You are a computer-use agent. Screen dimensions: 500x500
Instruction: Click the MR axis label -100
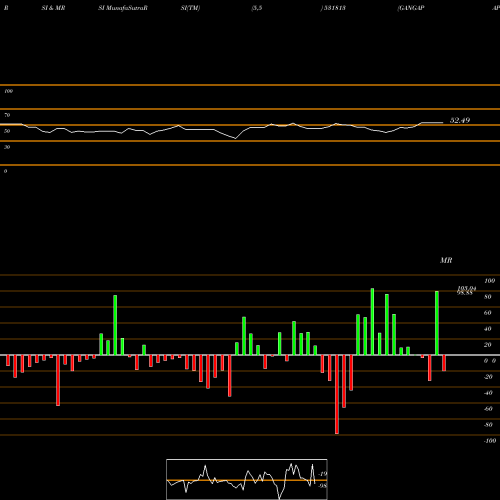tap(490, 441)
